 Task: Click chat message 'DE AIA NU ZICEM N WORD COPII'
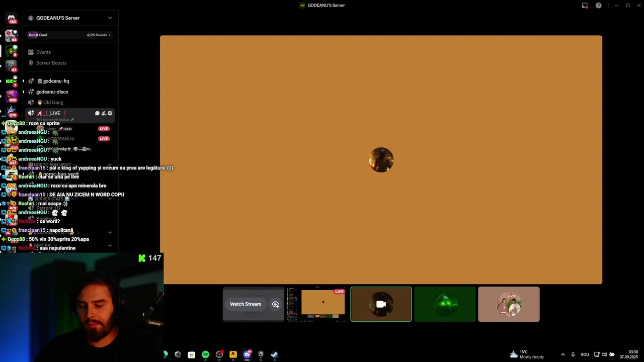[x=86, y=195]
